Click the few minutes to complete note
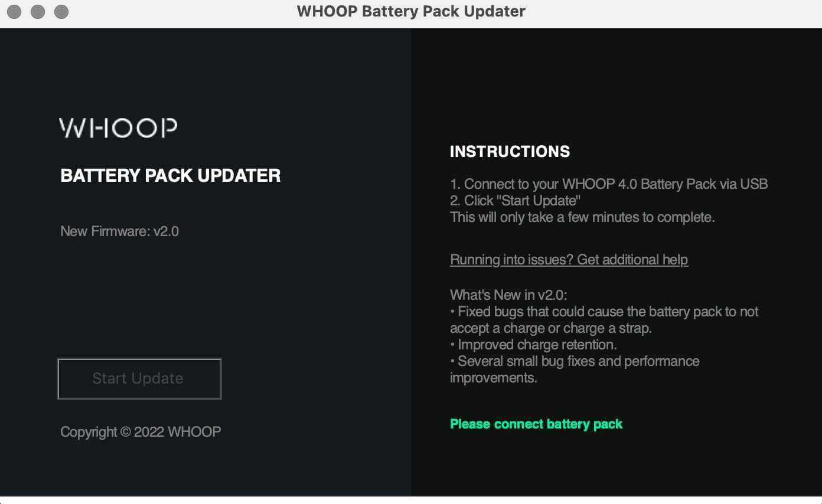Image resolution: width=822 pixels, height=504 pixels. tap(583, 217)
